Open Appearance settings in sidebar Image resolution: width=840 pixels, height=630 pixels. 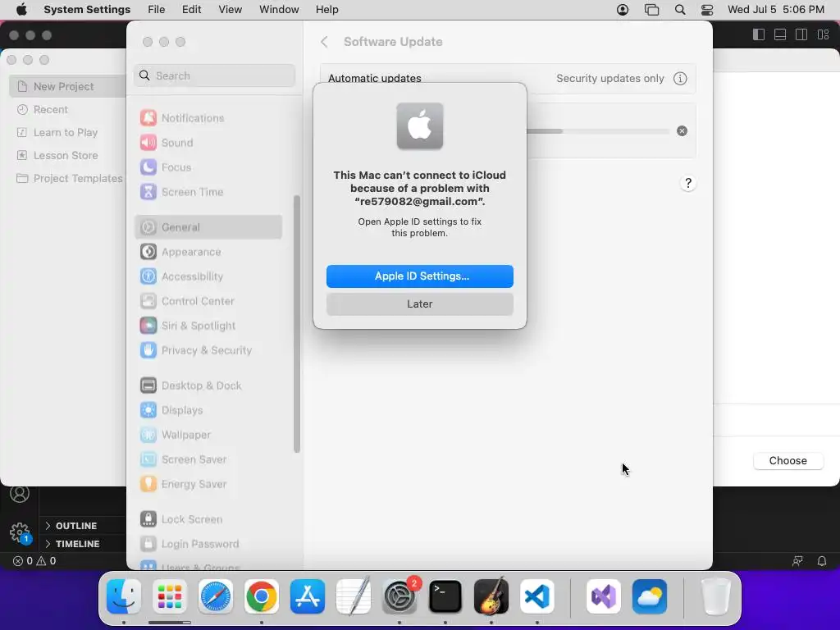coord(208,252)
